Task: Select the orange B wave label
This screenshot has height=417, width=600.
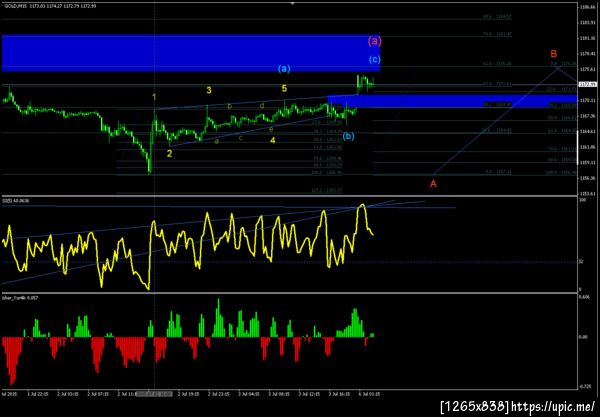Action: tap(553, 54)
